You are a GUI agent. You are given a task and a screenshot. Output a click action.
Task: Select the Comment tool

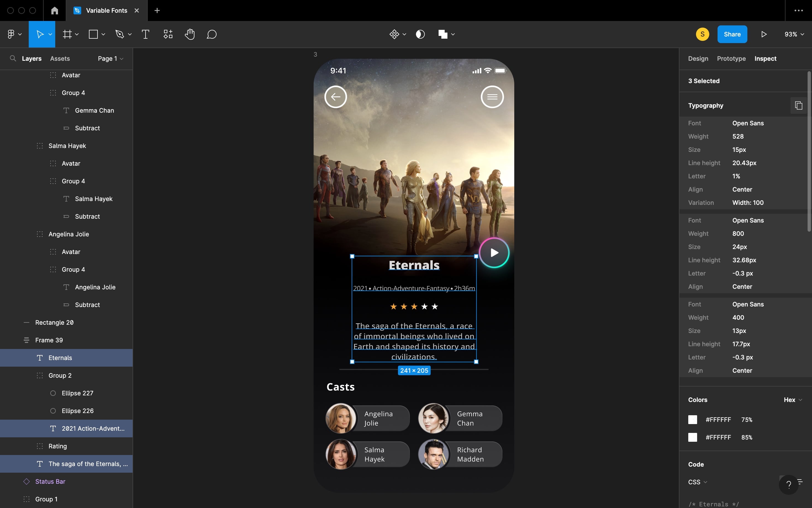click(211, 34)
